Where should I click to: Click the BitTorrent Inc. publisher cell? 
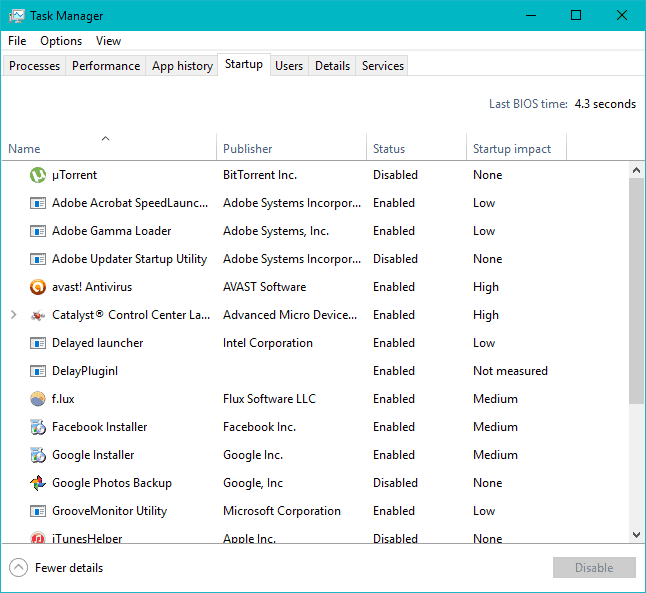(x=260, y=175)
